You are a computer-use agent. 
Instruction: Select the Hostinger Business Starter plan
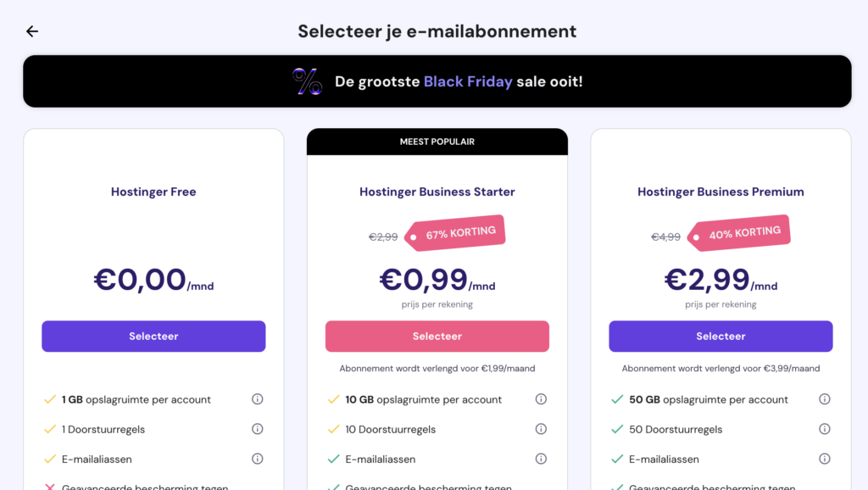coord(437,337)
